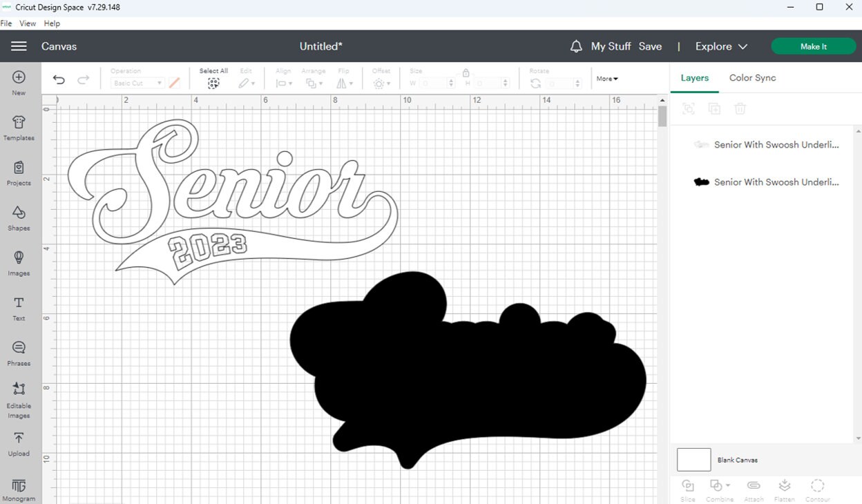The width and height of the screenshot is (862, 504).
Task: Select All objects on the canvas
Action: pyautogui.click(x=213, y=82)
